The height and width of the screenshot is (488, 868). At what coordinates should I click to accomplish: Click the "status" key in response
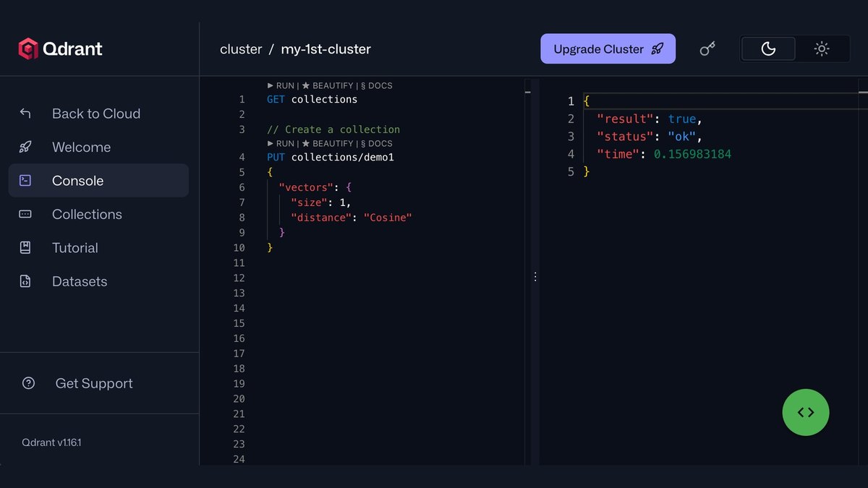(624, 137)
